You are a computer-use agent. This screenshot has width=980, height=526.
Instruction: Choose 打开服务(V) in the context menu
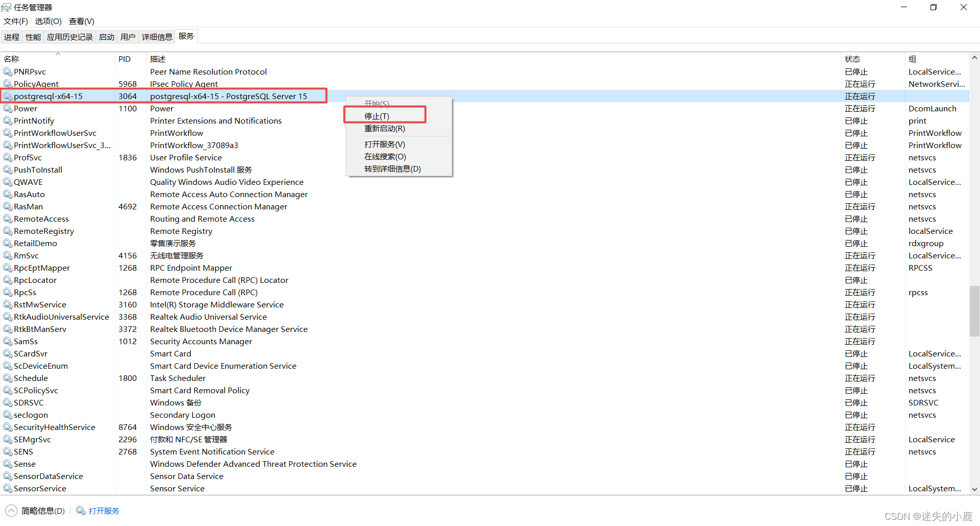tap(399, 144)
